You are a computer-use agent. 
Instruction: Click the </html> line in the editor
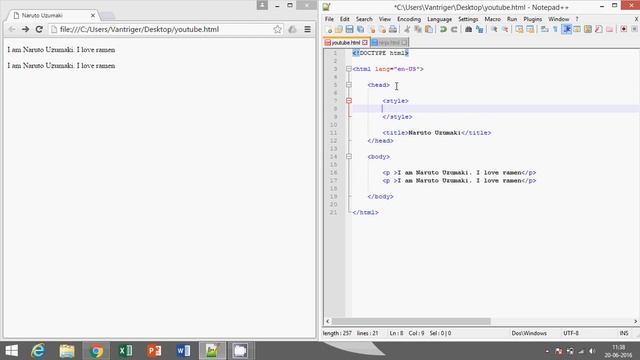(x=365, y=212)
